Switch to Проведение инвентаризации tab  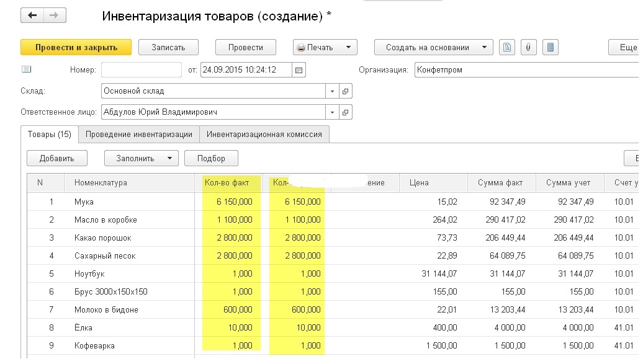tap(139, 135)
